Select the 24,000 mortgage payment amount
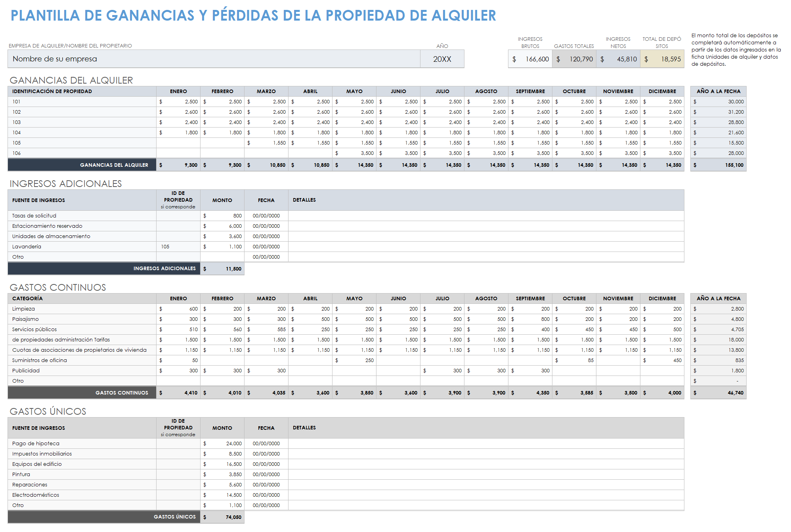Viewport: 791px width, 532px height. (x=222, y=444)
